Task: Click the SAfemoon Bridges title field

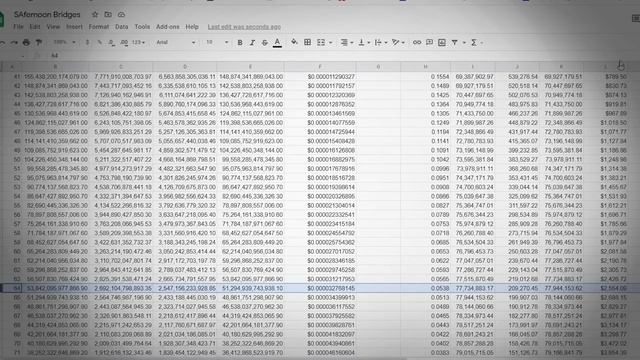Action: click(47, 14)
